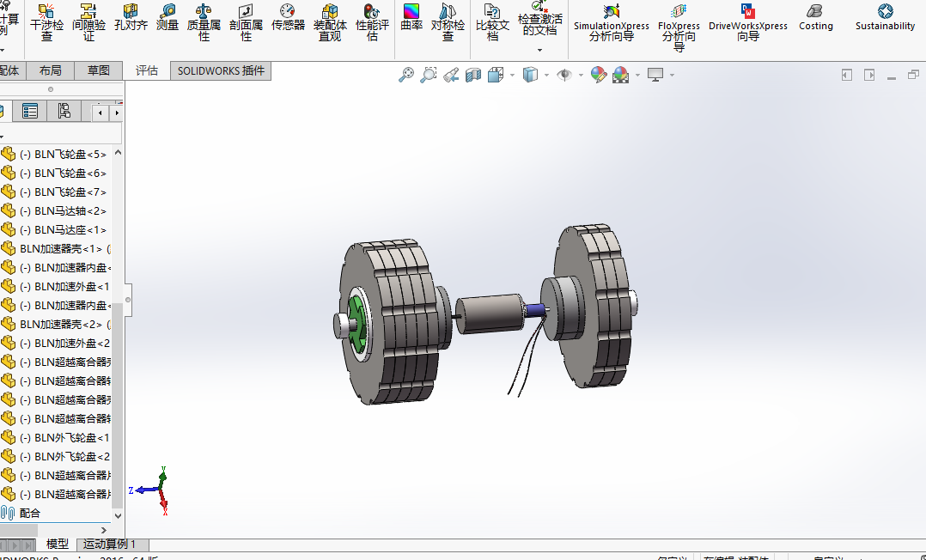The height and width of the screenshot is (560, 926).
Task: Launch DriveWorksXpress wizard
Action: (747, 22)
